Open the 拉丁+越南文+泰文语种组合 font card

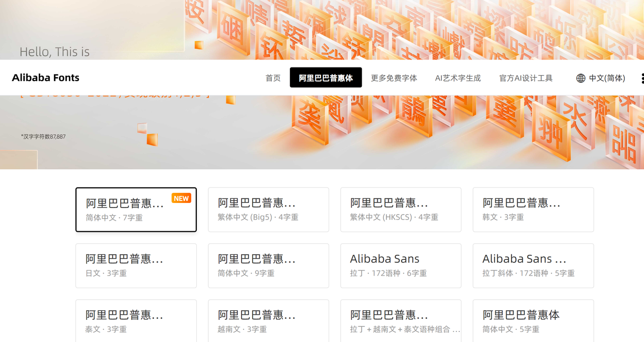click(x=400, y=321)
